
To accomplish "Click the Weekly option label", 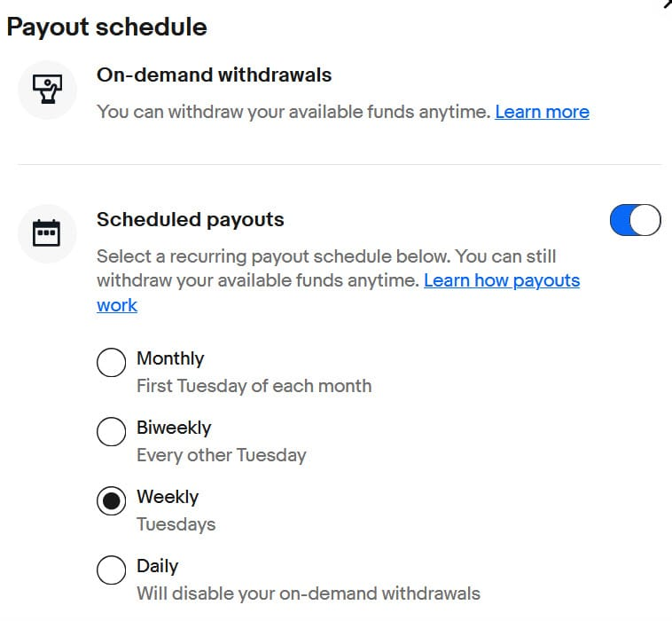I will (168, 497).
